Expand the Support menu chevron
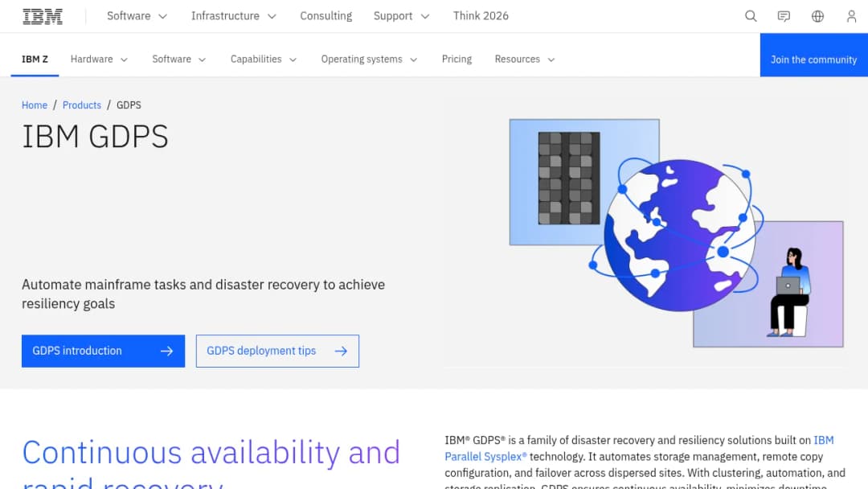Screen dimensions: 868x489 pyautogui.click(x=425, y=17)
